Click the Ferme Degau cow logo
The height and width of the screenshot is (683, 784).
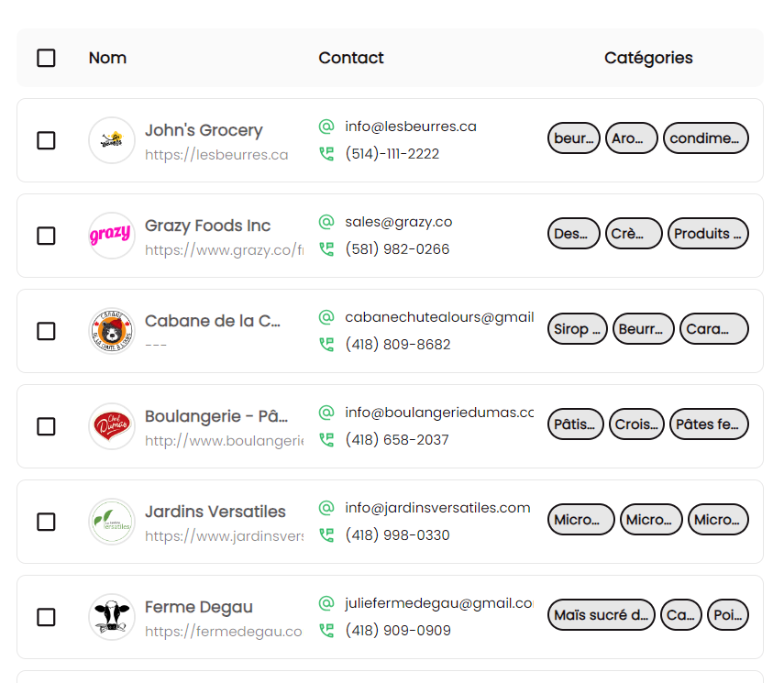click(112, 617)
